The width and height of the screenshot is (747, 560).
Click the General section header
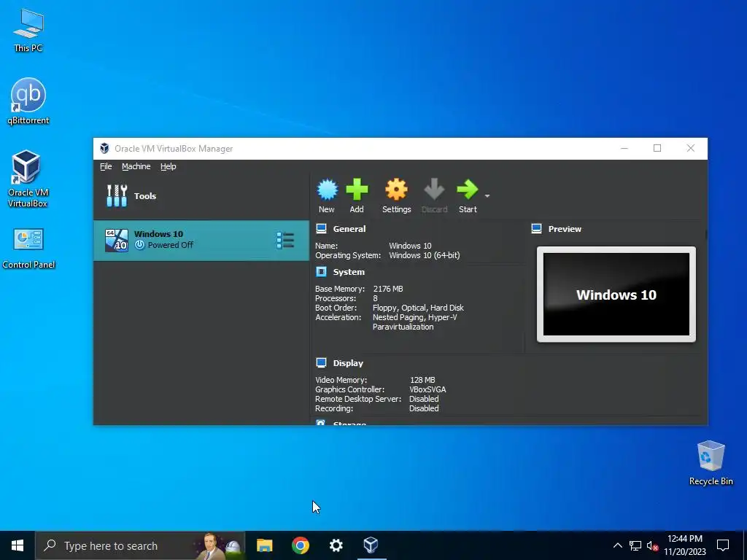(349, 229)
